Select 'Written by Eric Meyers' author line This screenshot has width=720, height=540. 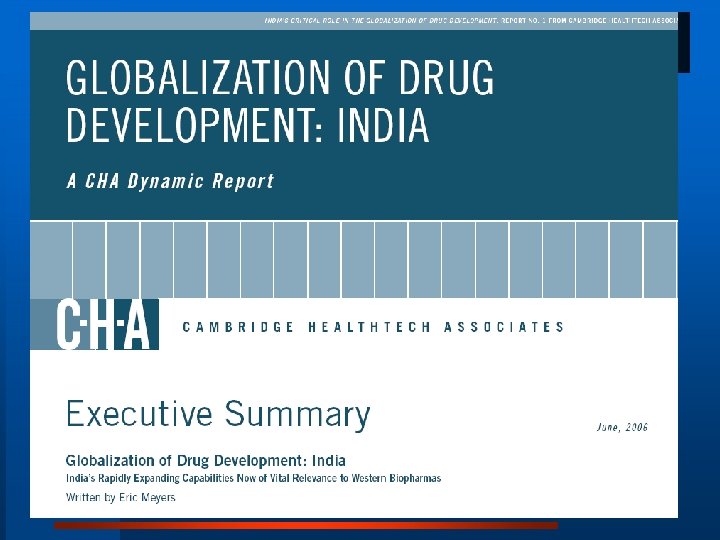click(x=121, y=497)
